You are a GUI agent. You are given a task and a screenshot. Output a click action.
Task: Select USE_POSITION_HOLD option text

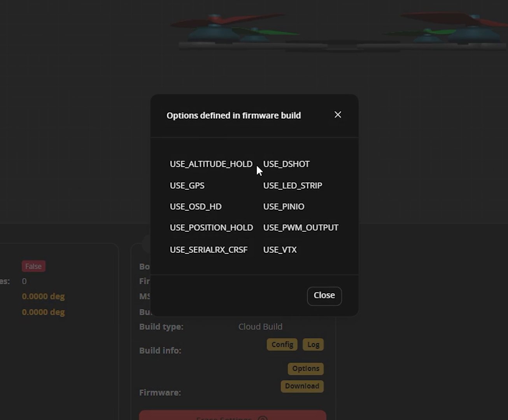click(211, 227)
